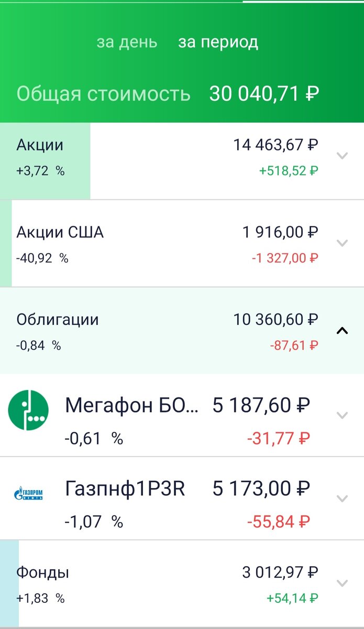Screen dimensions: 364x629
Task: Switch to the за период tab
Action: point(218,42)
